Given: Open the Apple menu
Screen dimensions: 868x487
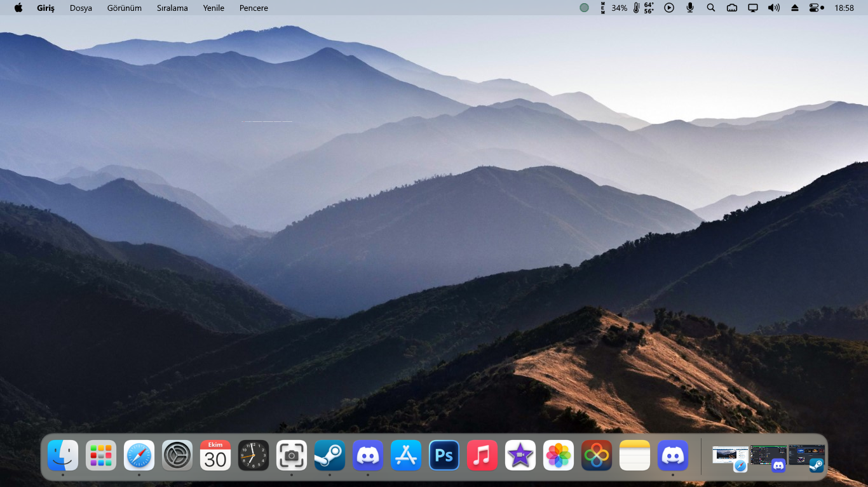Looking at the screenshot, I should click(17, 8).
